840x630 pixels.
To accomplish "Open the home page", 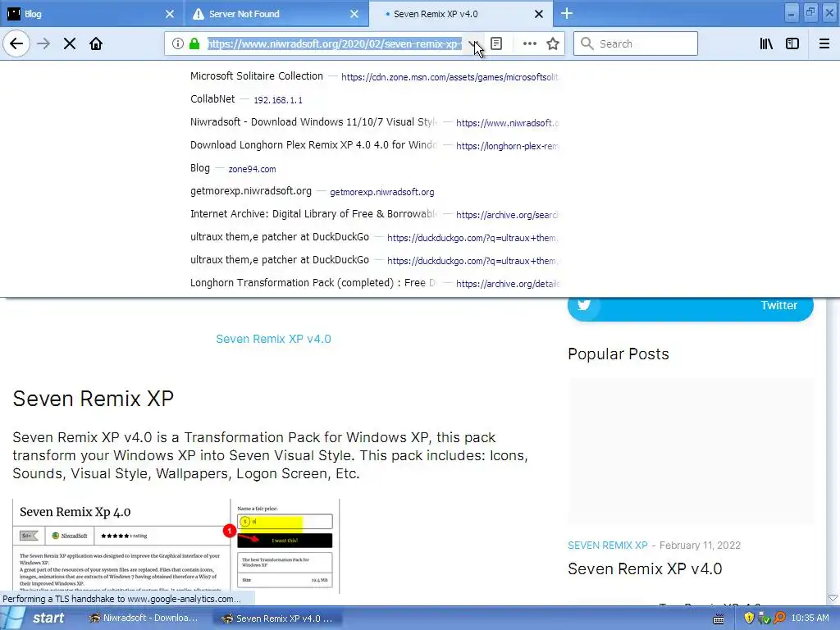I will (x=96, y=43).
